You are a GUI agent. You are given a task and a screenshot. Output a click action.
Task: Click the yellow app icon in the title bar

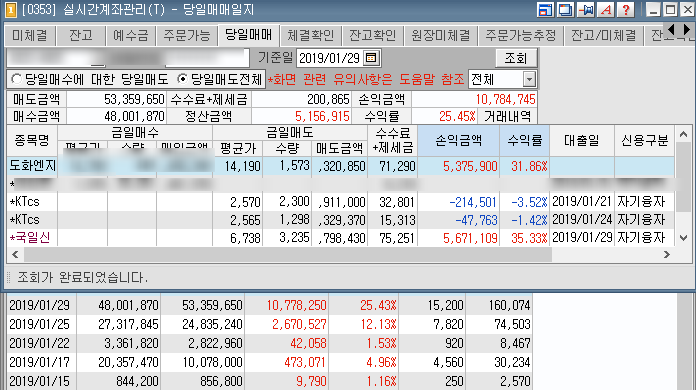coord(11,10)
